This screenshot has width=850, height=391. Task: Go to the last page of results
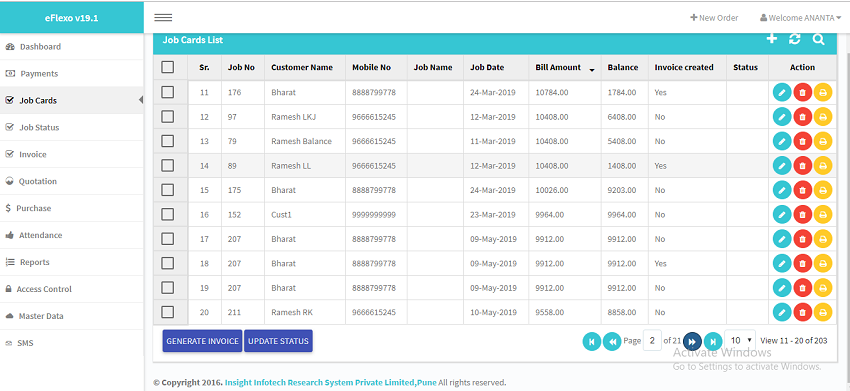pos(713,341)
